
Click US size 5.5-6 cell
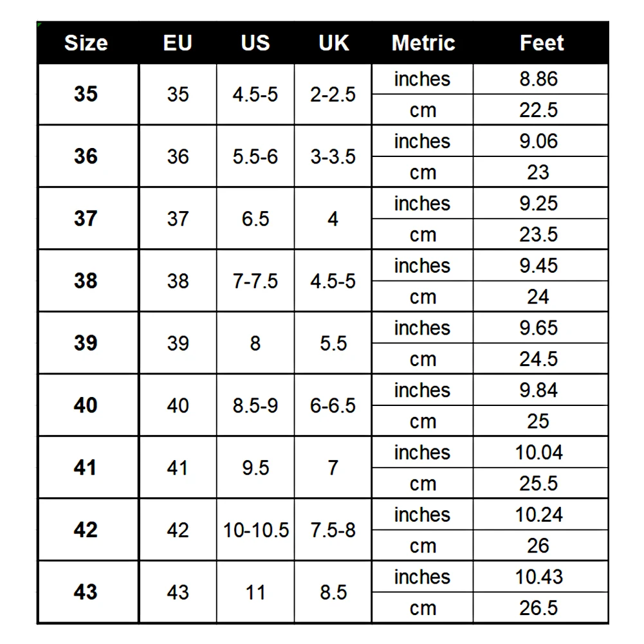point(255,156)
